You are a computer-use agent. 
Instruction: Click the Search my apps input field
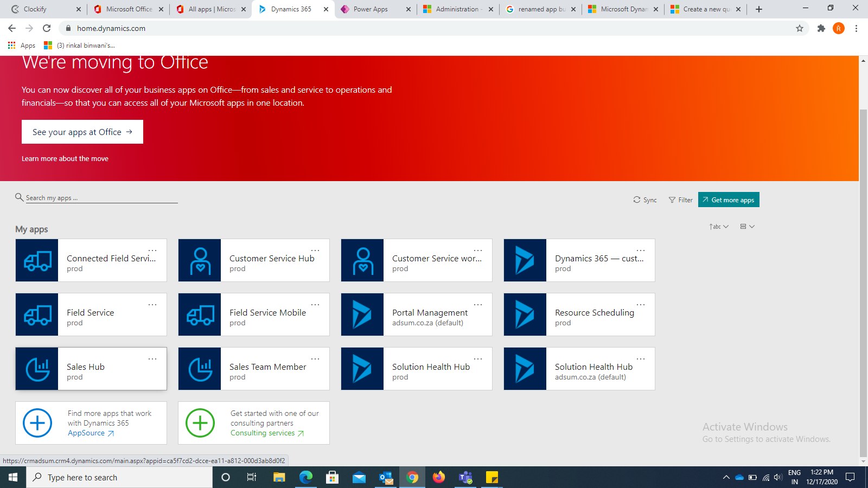(x=101, y=198)
